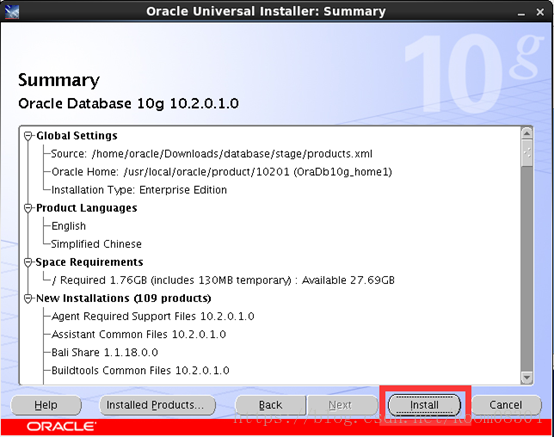
Task: Collapse the Global Settings node
Action: pyautogui.click(x=28, y=136)
